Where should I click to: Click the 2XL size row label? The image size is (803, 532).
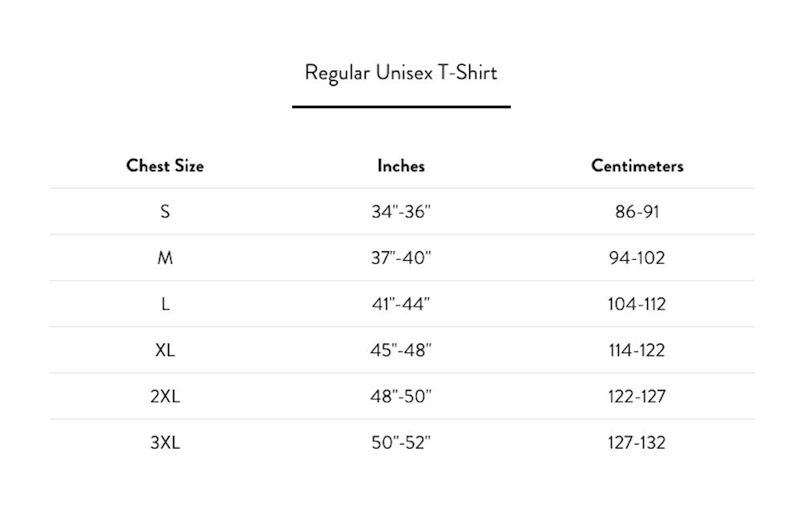[x=165, y=396]
